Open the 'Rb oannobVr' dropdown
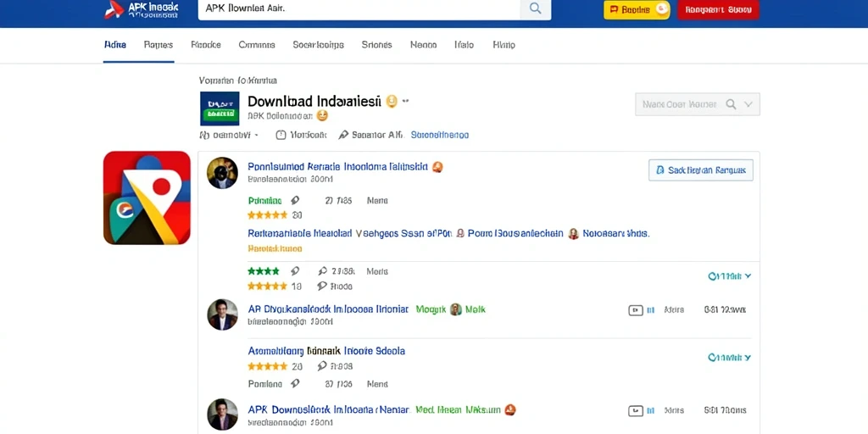Screen dimensions: 868x434 pos(229,135)
